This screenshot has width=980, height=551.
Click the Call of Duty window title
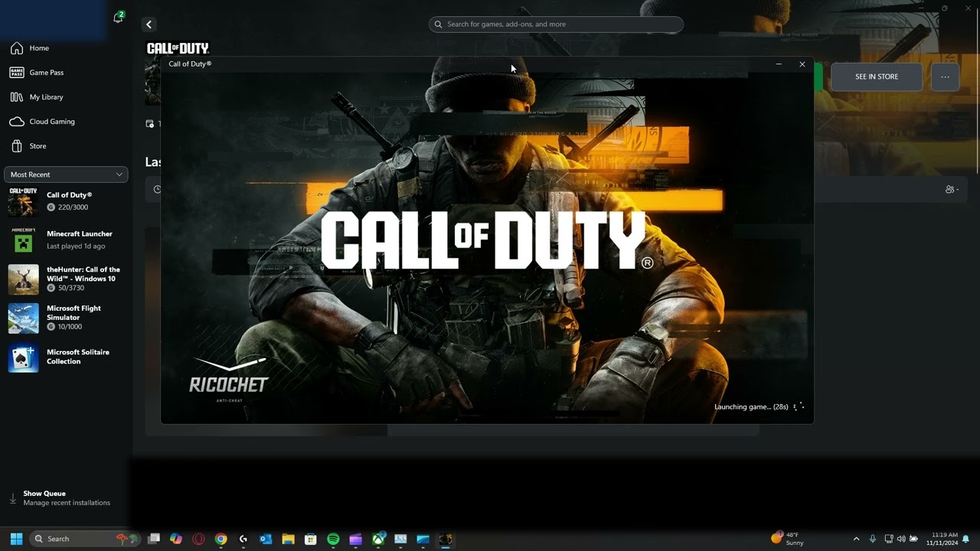coord(190,64)
